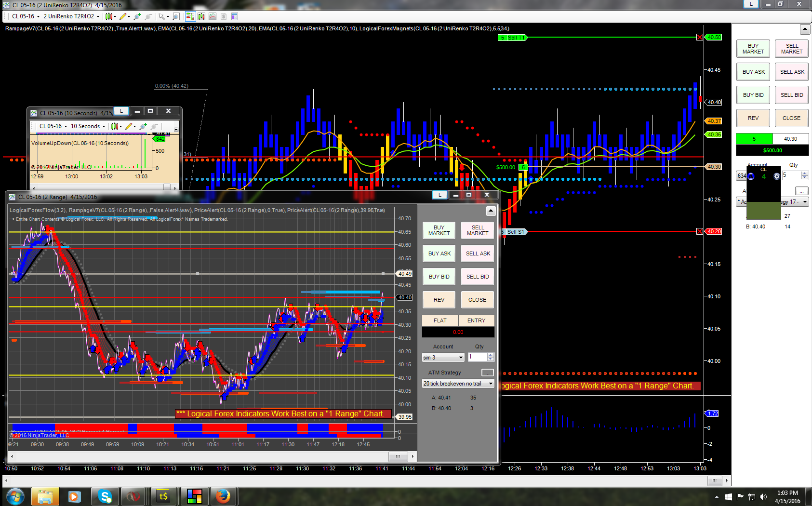Click CLOSE in right Chart Trader

(x=792, y=118)
